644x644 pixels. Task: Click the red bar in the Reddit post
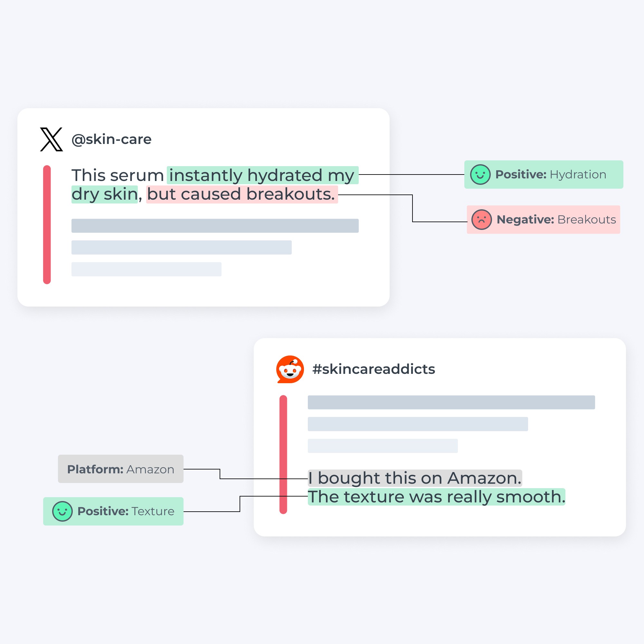(x=283, y=455)
